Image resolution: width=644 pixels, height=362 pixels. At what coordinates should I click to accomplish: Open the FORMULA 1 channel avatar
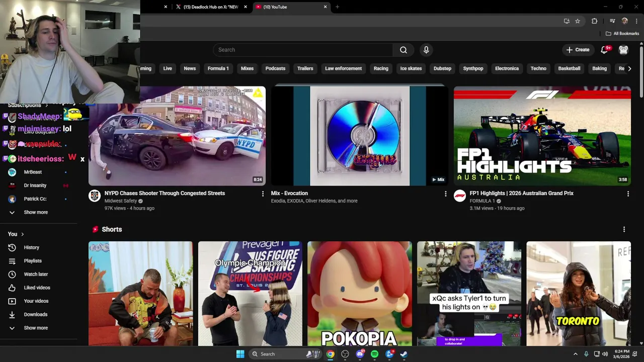click(x=459, y=196)
